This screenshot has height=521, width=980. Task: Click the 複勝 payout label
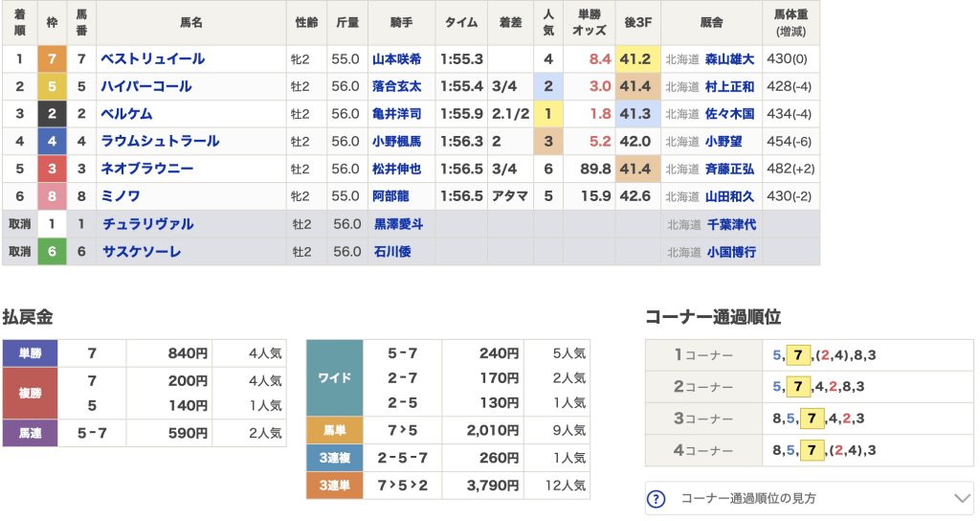[x=30, y=393]
